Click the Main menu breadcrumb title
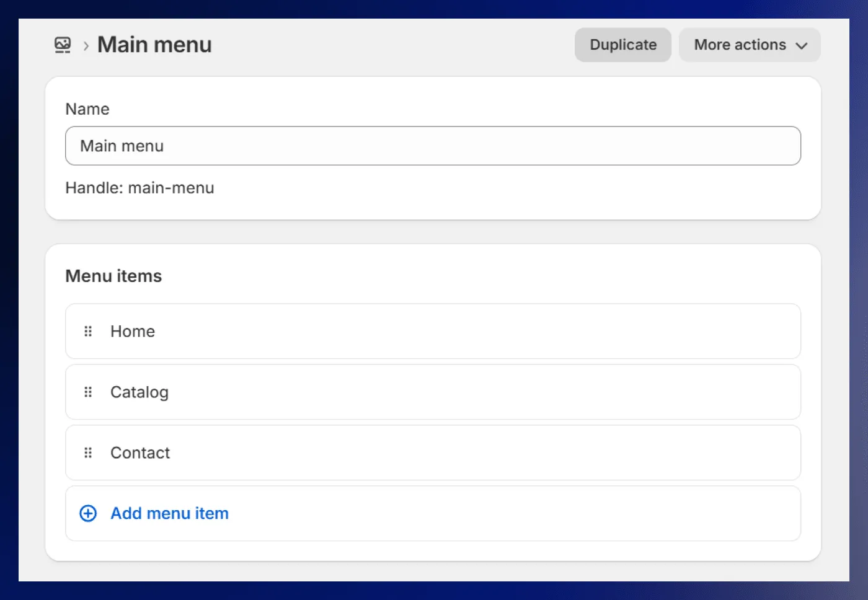The width and height of the screenshot is (868, 600). click(154, 44)
